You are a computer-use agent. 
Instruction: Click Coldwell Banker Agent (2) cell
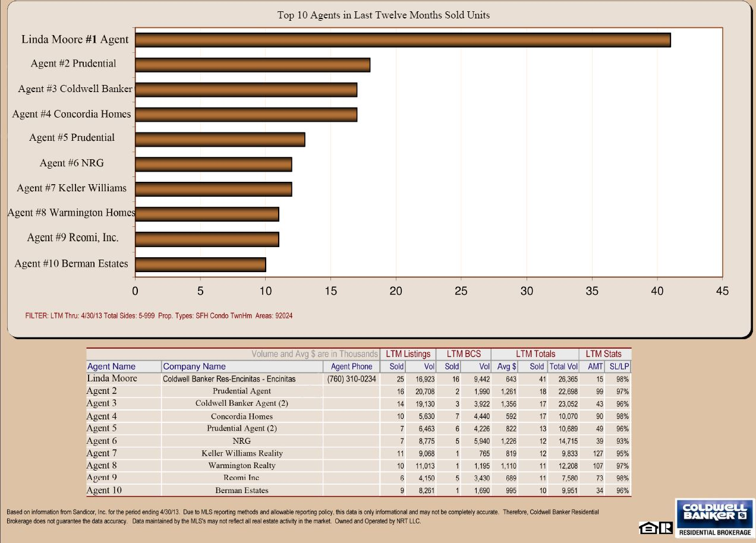pyautogui.click(x=242, y=403)
